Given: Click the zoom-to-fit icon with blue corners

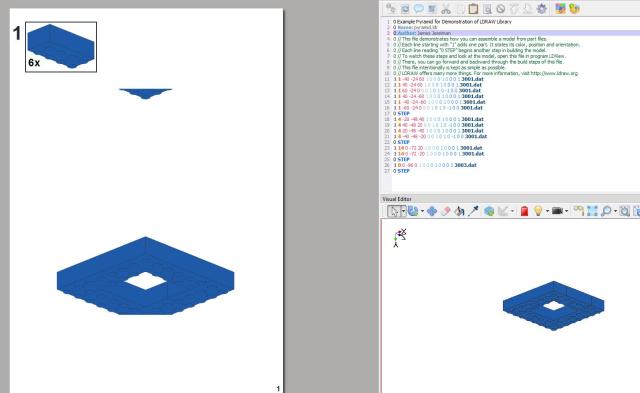Looking at the screenshot, I should pos(592,211).
